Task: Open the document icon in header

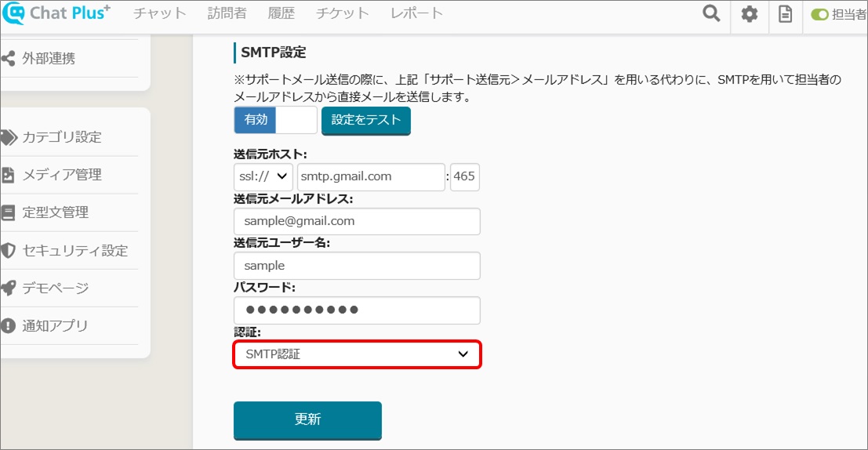Action: pyautogui.click(x=785, y=14)
